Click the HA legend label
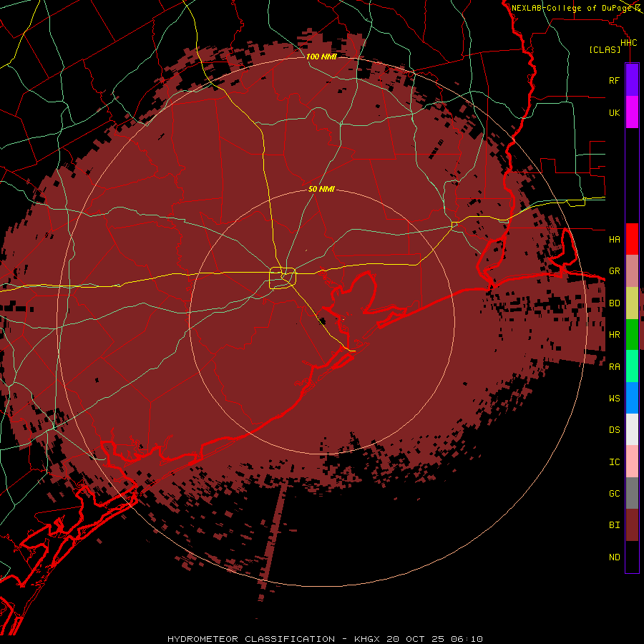This screenshot has width=644, height=644. (614, 239)
